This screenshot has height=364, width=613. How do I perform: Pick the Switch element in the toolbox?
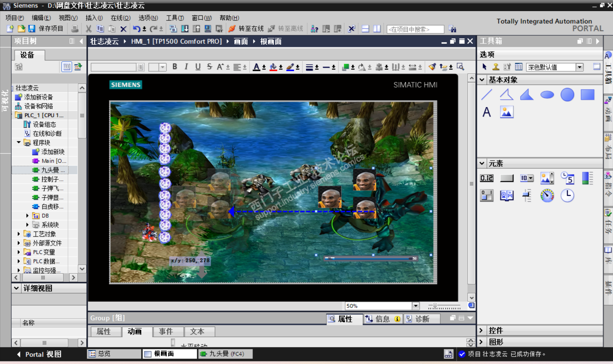[487, 195]
